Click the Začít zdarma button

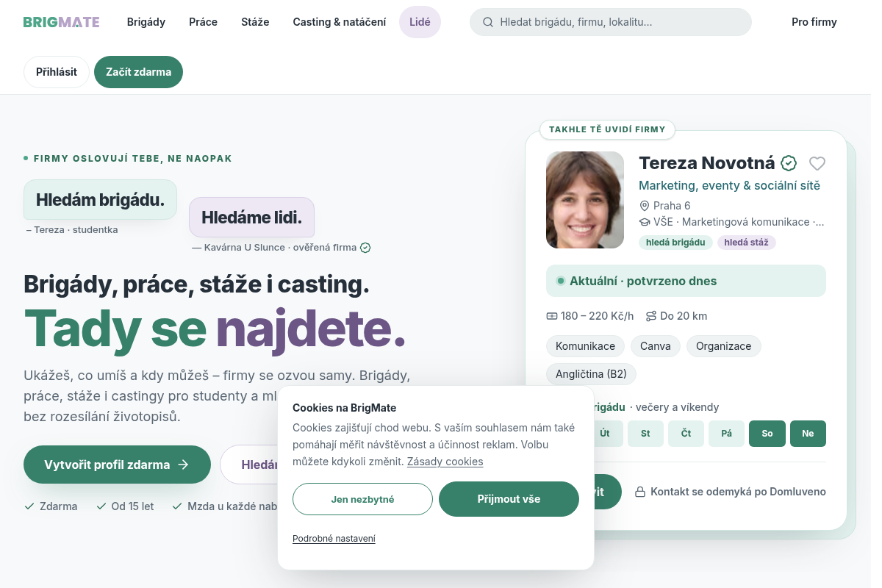click(x=138, y=72)
